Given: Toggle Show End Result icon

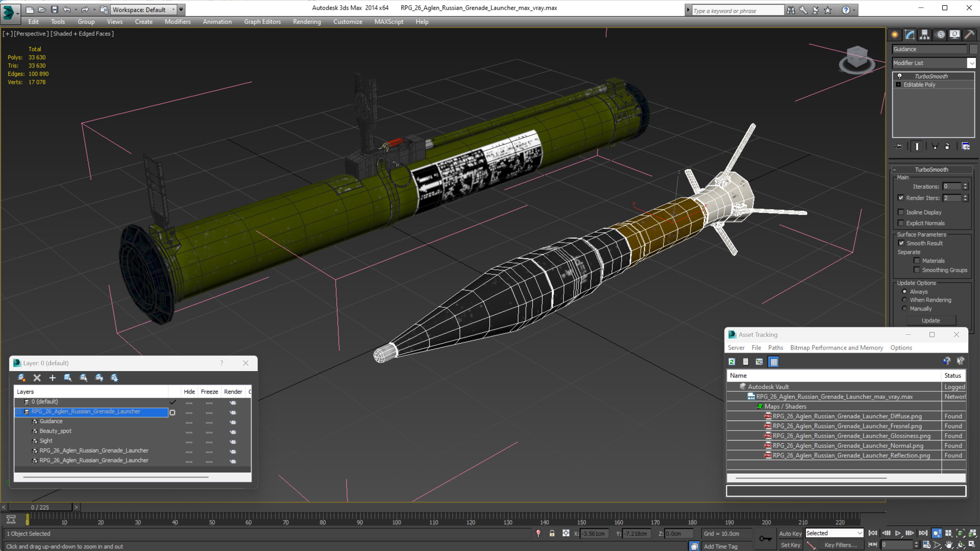Looking at the screenshot, I should (x=917, y=146).
